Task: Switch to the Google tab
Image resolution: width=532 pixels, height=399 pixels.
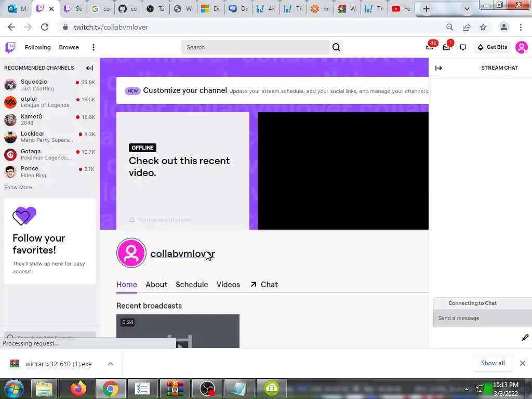Action: coord(100,9)
